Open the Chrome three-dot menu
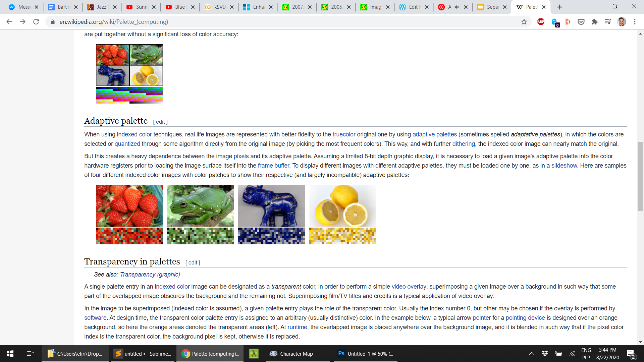The image size is (644, 362). point(635,22)
